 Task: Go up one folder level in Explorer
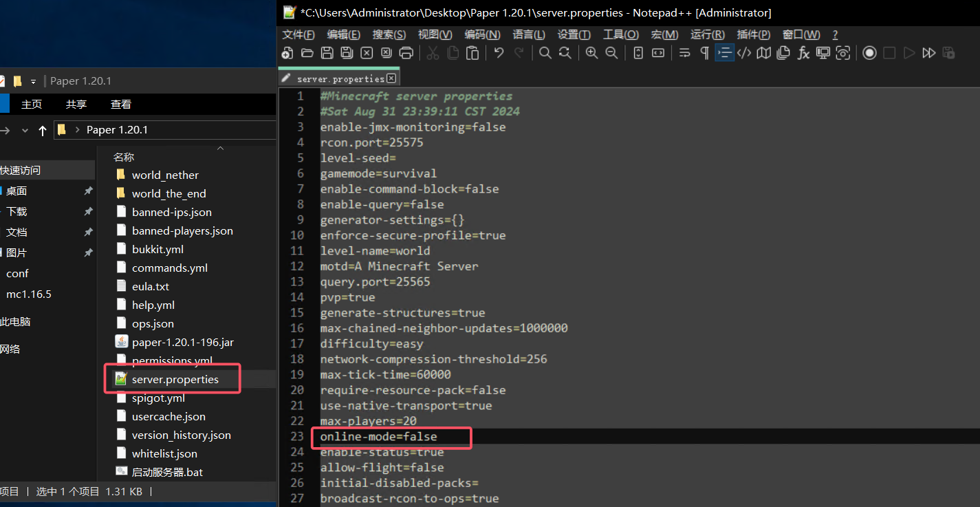43,130
